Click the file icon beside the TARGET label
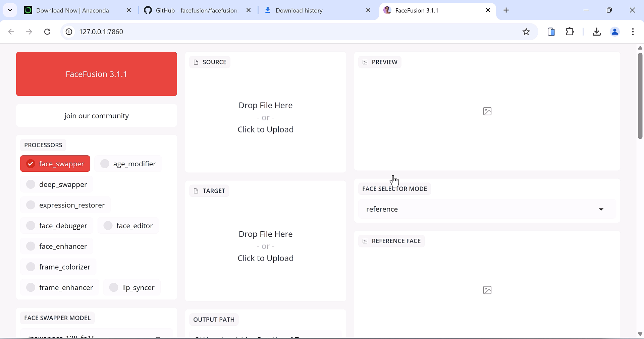This screenshot has width=644, height=339. [196, 191]
